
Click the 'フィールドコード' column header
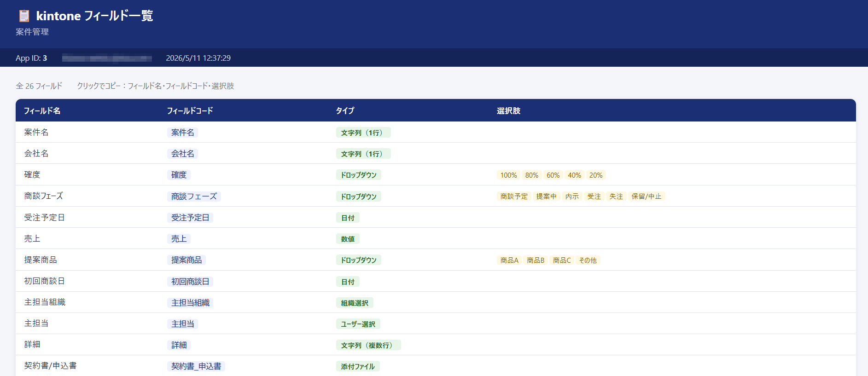[x=190, y=110]
